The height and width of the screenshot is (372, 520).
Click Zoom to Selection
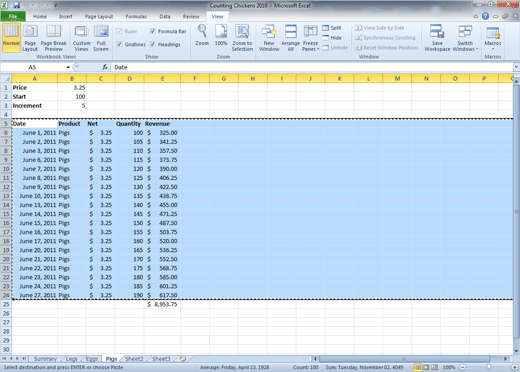(242, 38)
